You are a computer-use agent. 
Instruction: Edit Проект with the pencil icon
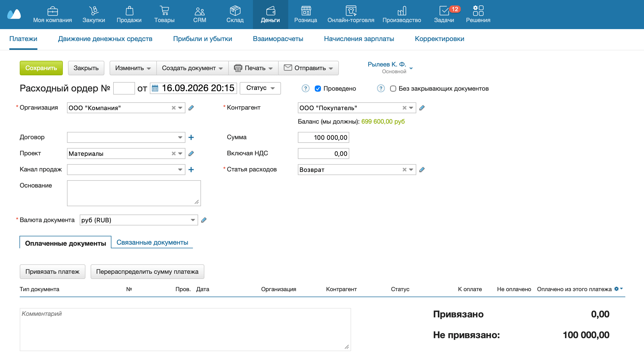[191, 153]
